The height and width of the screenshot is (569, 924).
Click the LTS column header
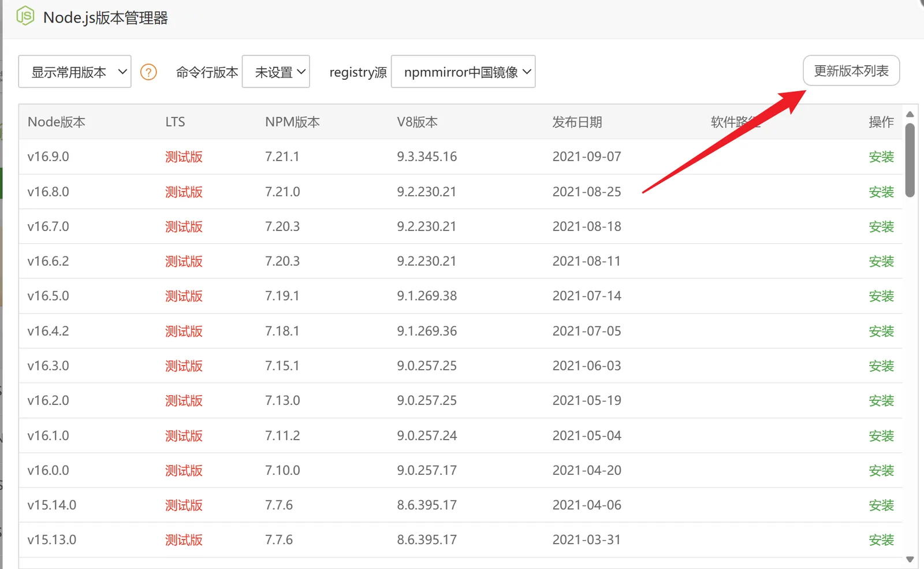coord(175,122)
